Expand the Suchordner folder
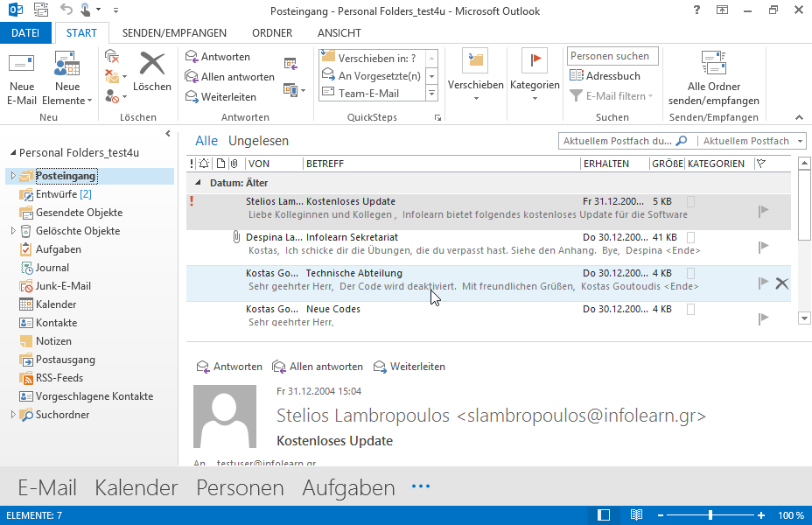The image size is (812, 525). (x=13, y=415)
